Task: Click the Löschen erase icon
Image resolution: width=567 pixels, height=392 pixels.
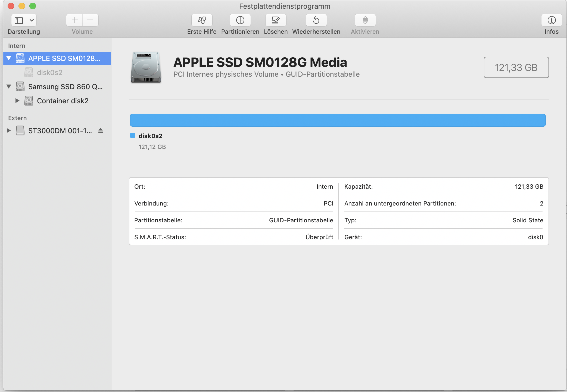Action: point(276,20)
